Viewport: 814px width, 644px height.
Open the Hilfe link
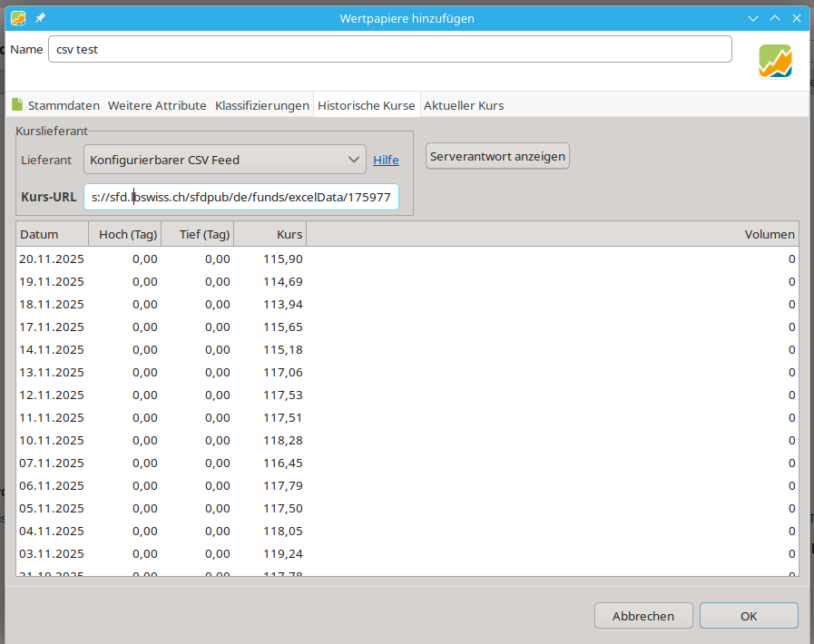(386, 160)
